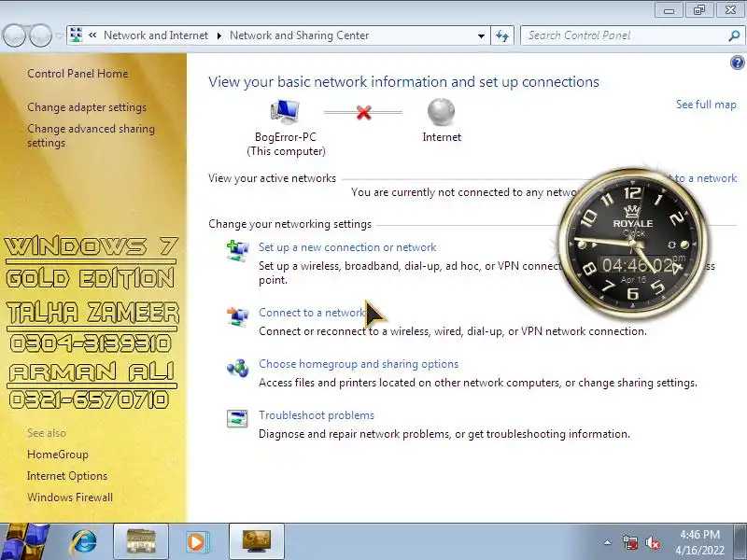Open Choose homegroup and sharing options
Image resolution: width=747 pixels, height=560 pixels.
[359, 364]
